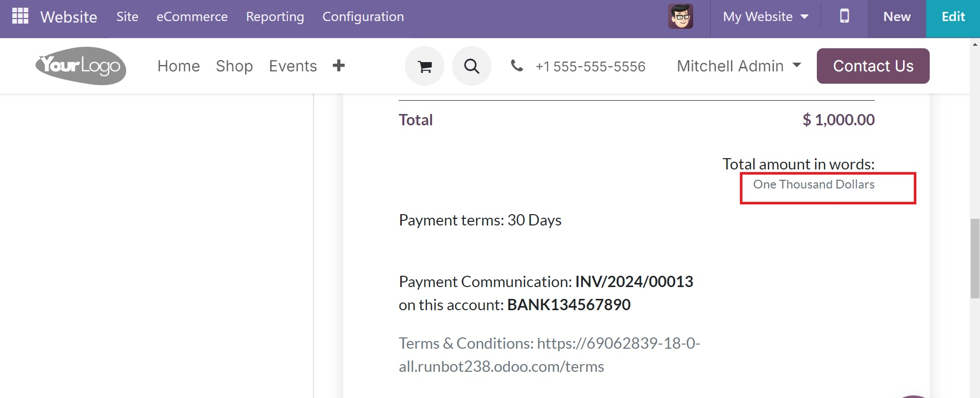Open the Reporting menu
Image resolution: width=980 pixels, height=398 pixels.
[275, 16]
